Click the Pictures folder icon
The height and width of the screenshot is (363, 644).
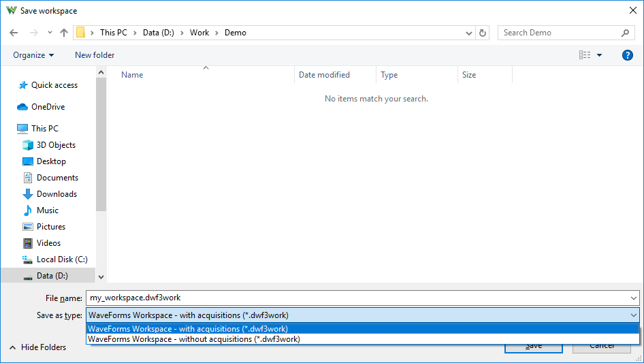point(27,227)
